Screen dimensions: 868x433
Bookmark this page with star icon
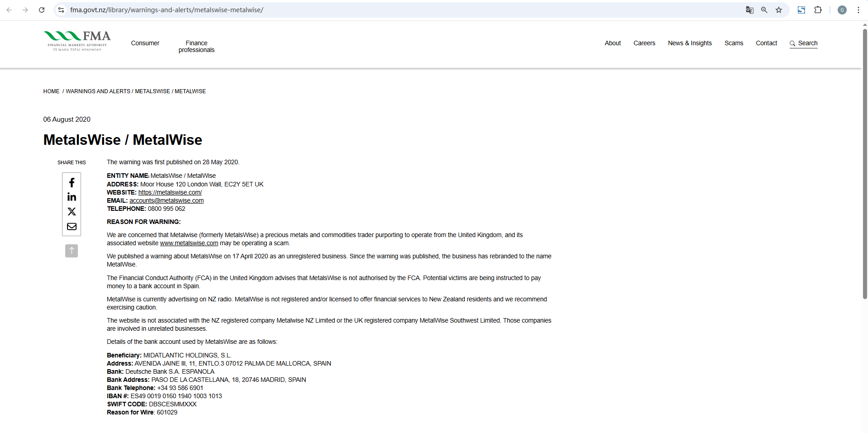pyautogui.click(x=779, y=10)
